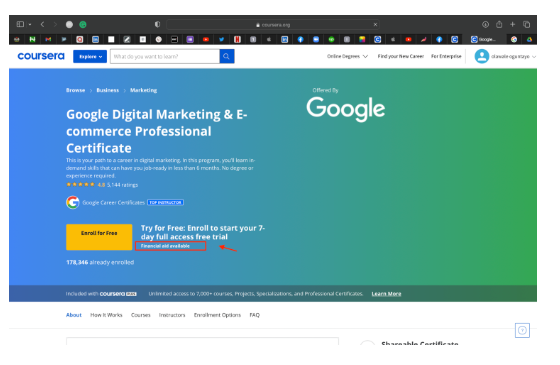Image resolution: width=560 pixels, height=365 pixels.
Task: Focus the coursera.org address bar
Action: (273, 25)
